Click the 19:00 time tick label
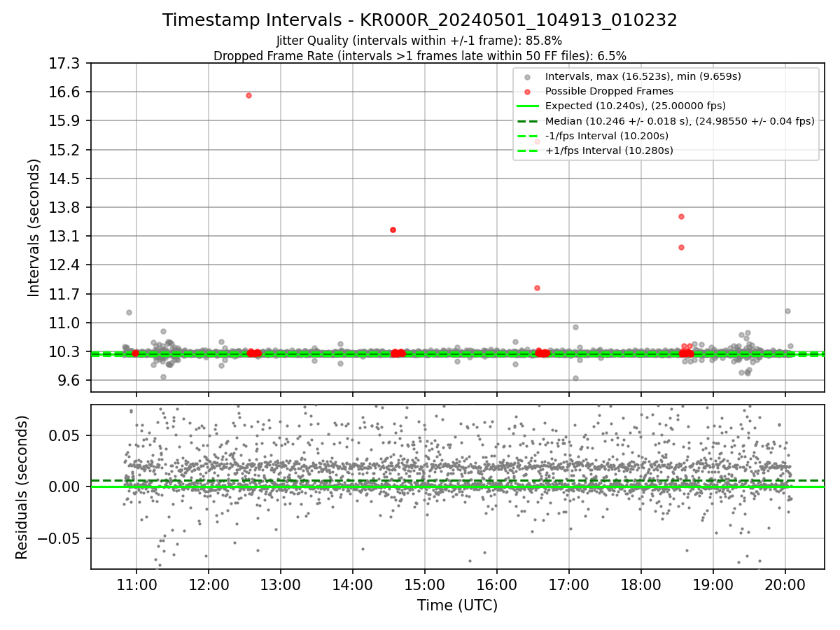This screenshot has height=630, width=840. pos(713,585)
